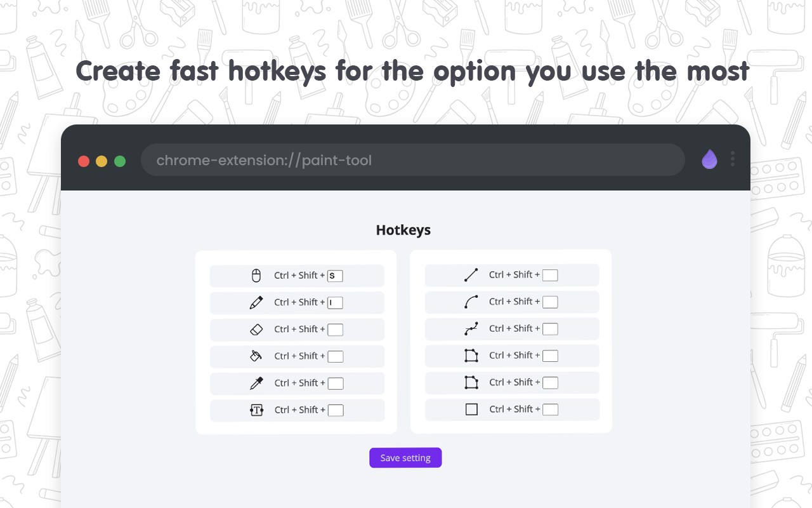The height and width of the screenshot is (508, 812).
Task: Select the straight line tool icon
Action: [x=471, y=275]
